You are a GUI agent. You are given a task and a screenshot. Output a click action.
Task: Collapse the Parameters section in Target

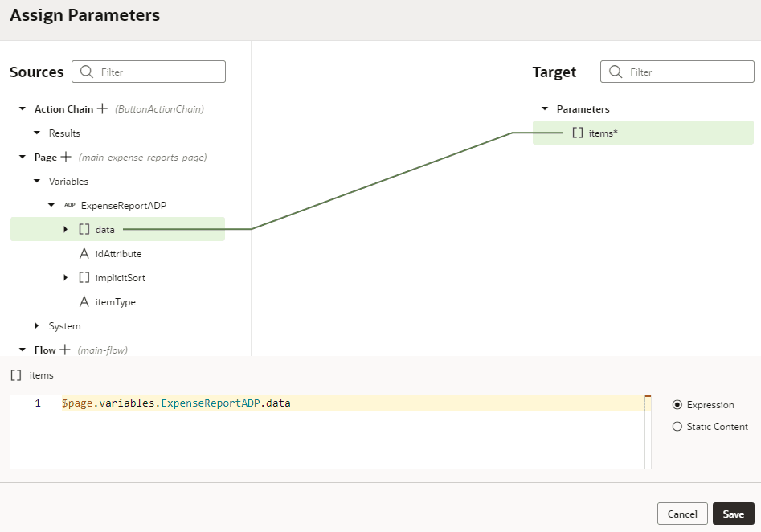click(545, 108)
